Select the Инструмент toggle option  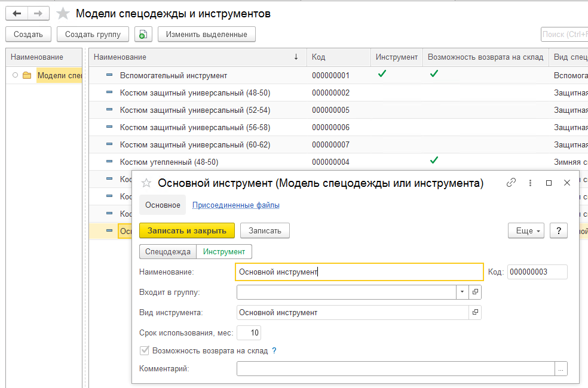(x=224, y=252)
